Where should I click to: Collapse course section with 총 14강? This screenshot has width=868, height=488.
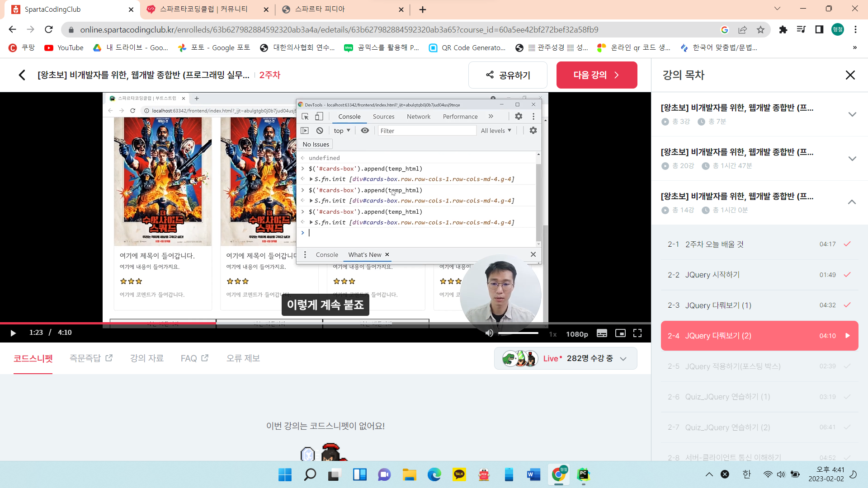click(759, 202)
